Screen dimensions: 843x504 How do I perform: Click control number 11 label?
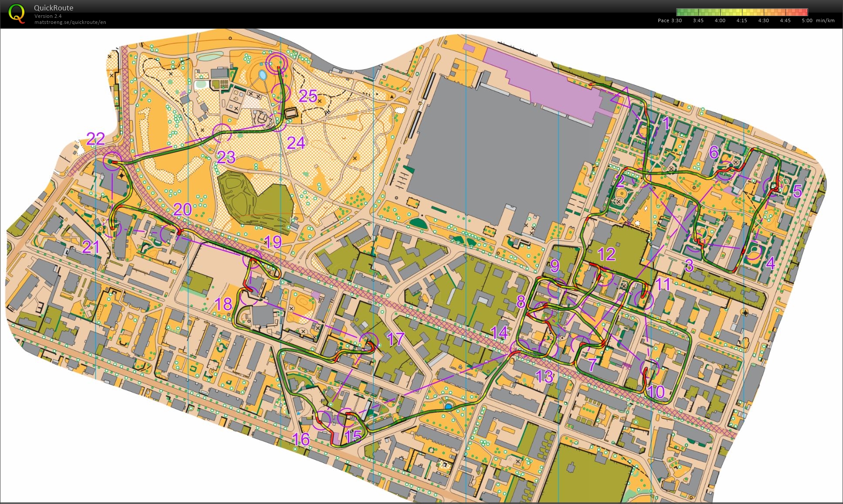[x=663, y=284]
